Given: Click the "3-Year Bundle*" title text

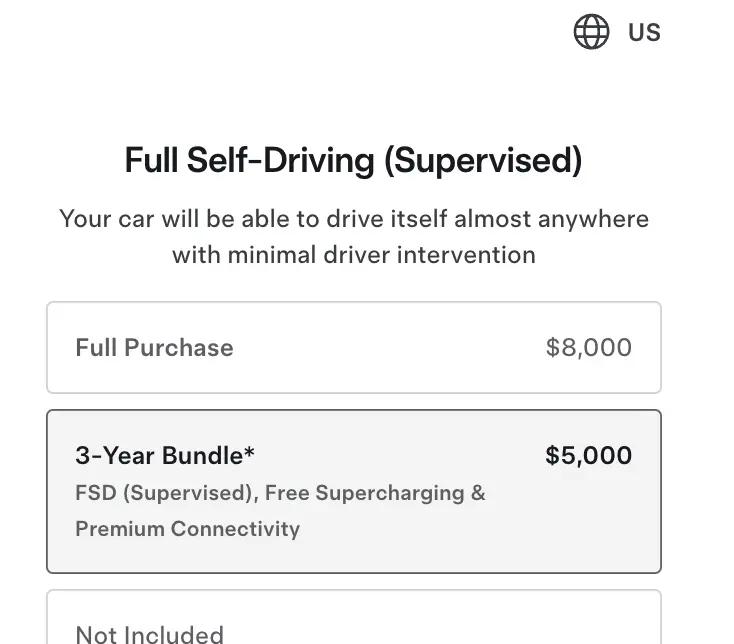Looking at the screenshot, I should coord(165,455).
